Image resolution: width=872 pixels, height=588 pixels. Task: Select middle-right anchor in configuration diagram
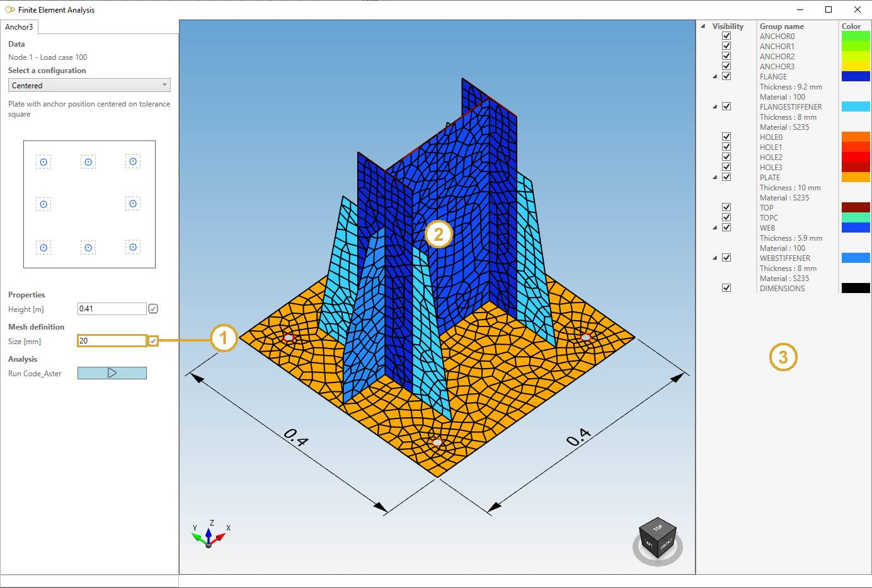pos(133,204)
